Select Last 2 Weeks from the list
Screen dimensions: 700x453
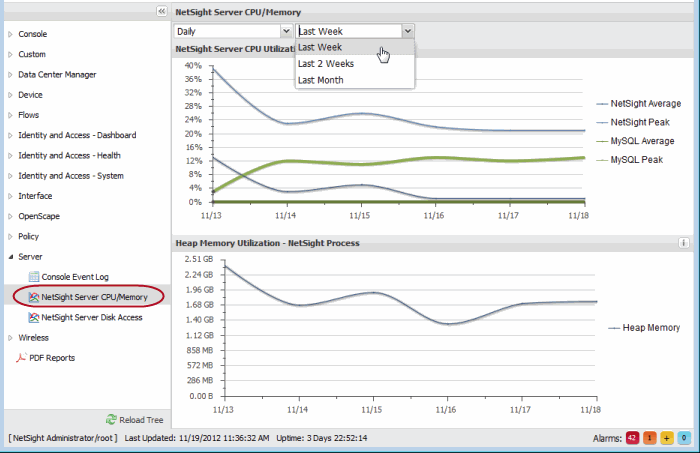(326, 63)
